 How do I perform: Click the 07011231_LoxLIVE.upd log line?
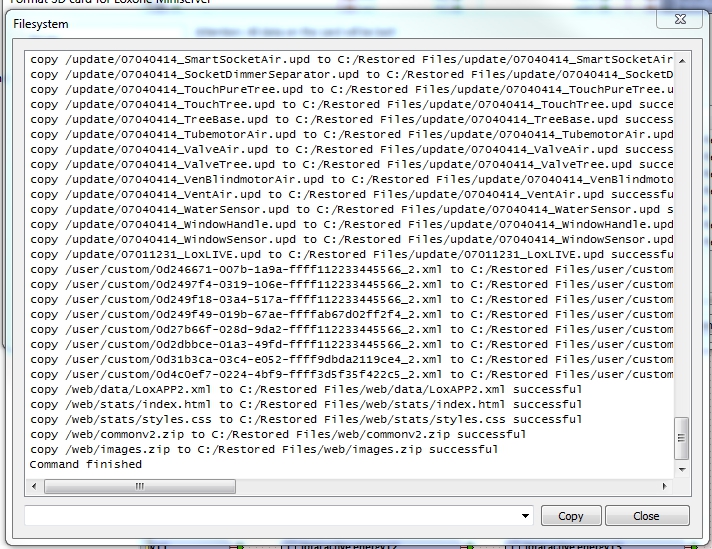coord(351,255)
